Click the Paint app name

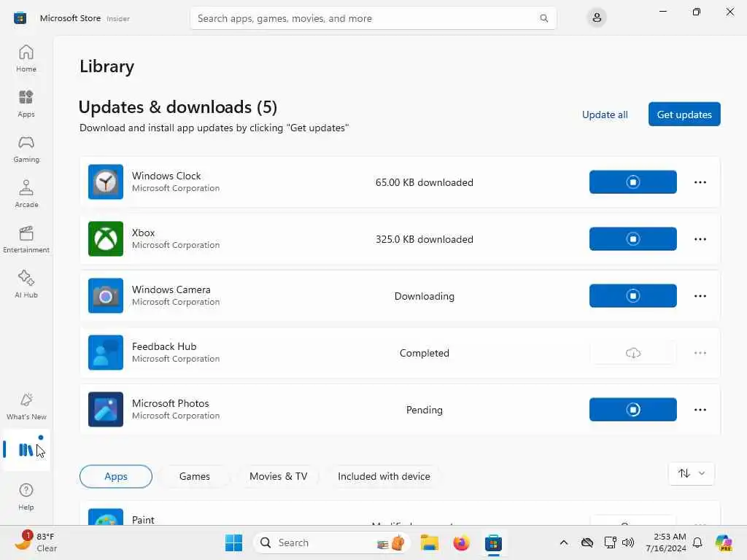tap(143, 519)
